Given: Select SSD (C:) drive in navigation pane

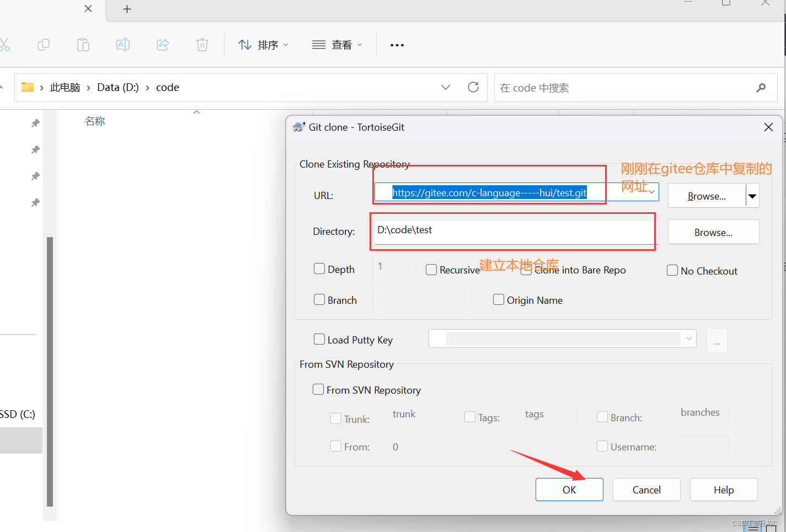Looking at the screenshot, I should click(18, 414).
